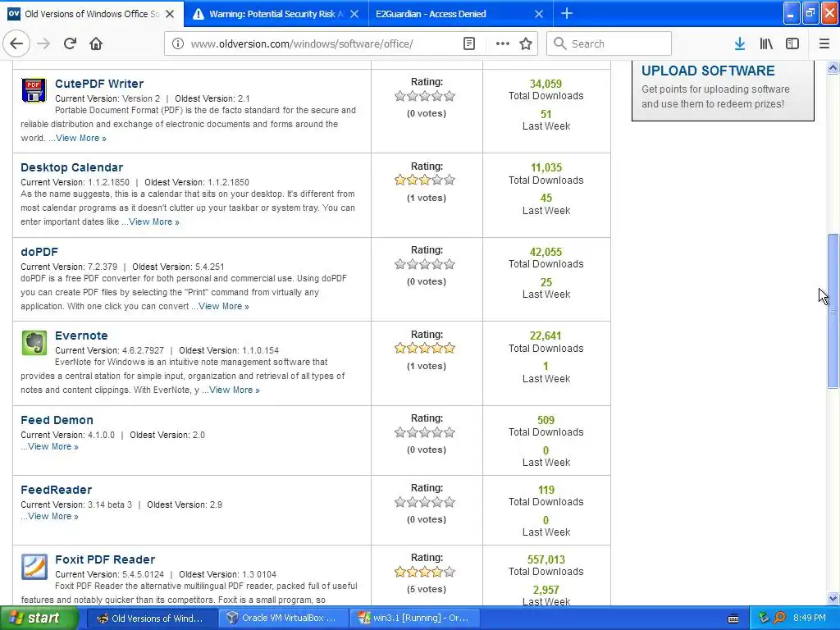The height and width of the screenshot is (630, 840).
Task: Click the keyboard icon in the taskbar
Action: [x=733, y=619]
